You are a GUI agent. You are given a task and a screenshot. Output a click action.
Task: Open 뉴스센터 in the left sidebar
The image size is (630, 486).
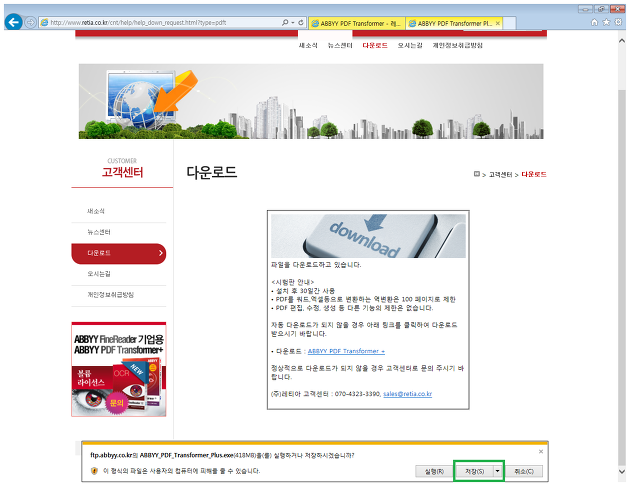point(99,232)
